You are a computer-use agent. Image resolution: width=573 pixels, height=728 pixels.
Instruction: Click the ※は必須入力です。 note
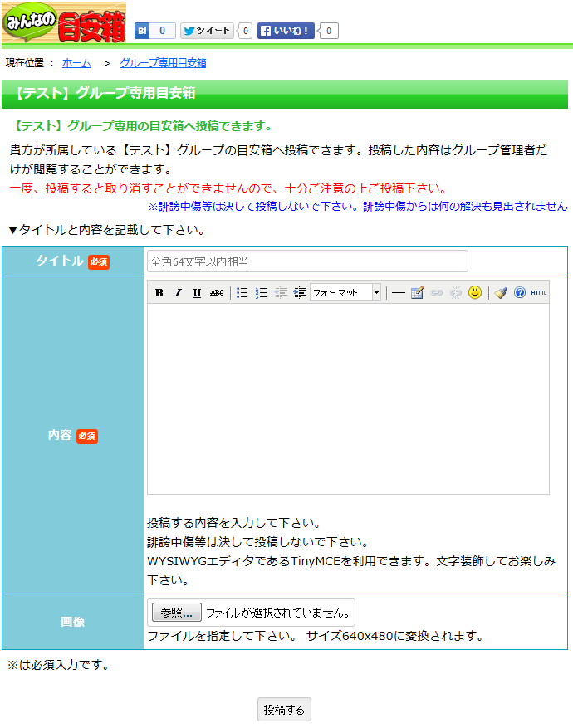pos(59,665)
